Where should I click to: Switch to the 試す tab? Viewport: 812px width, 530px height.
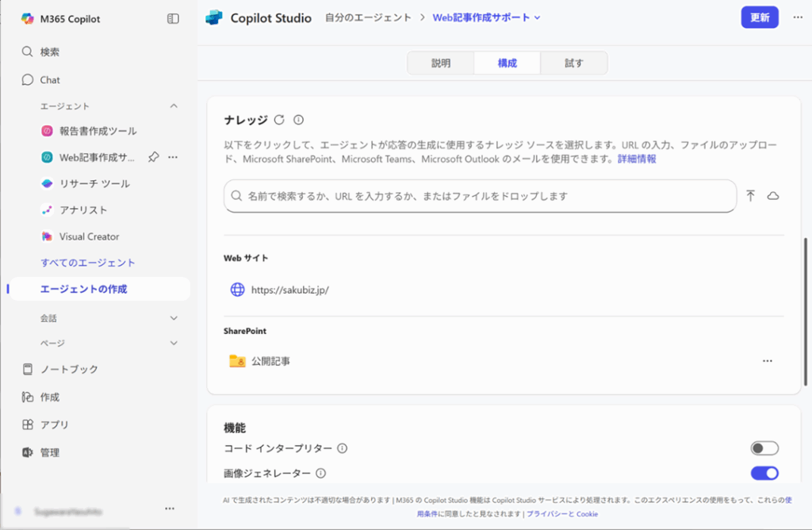574,63
